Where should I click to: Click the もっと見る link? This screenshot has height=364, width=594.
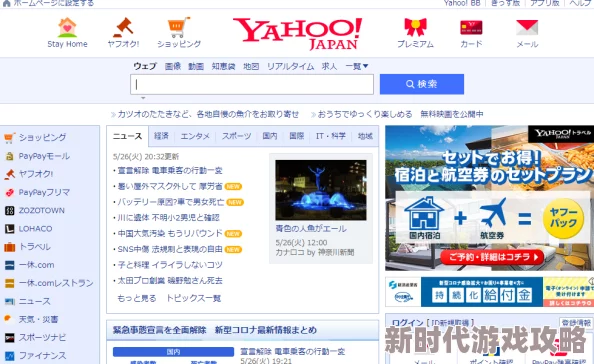[x=136, y=298]
